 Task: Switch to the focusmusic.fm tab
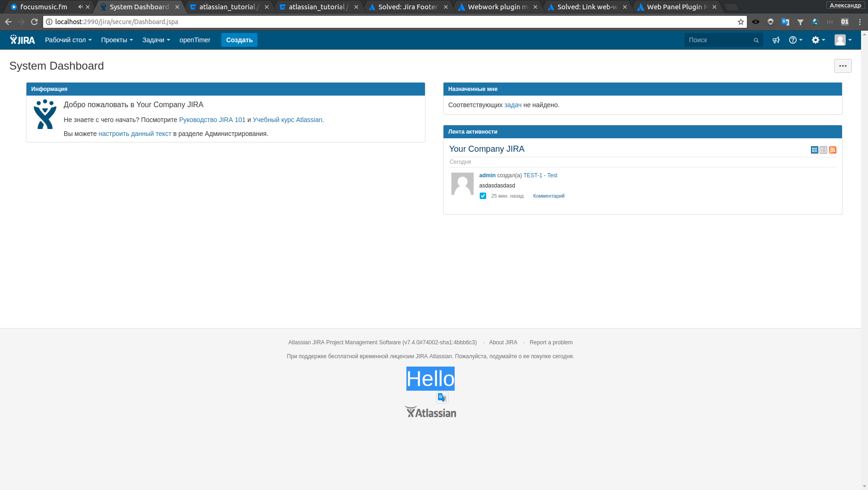click(44, 7)
